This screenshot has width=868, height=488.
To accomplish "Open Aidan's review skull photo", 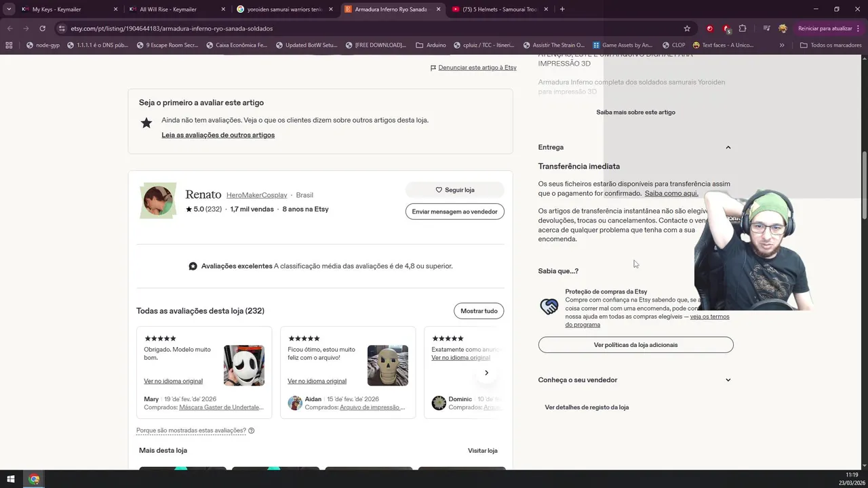I will tap(388, 365).
